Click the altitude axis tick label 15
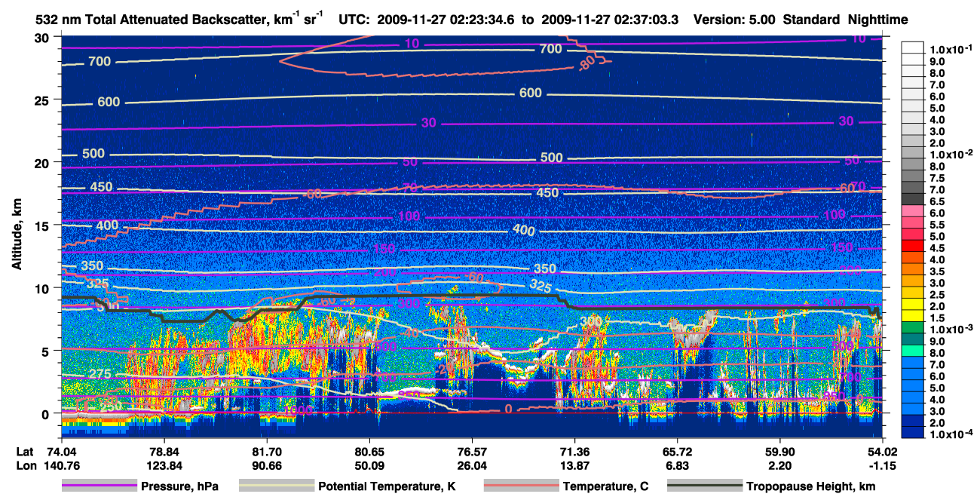 [43, 225]
